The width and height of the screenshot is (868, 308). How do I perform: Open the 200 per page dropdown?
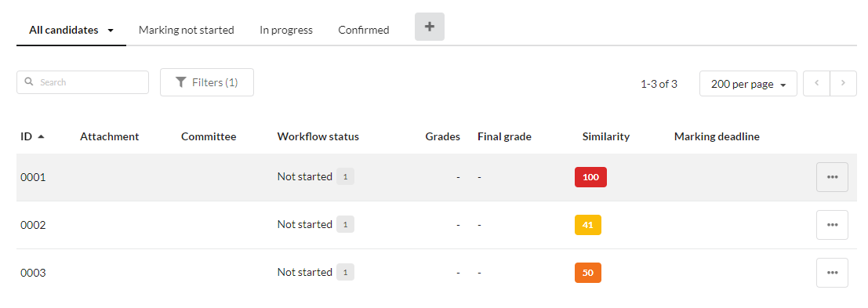748,84
